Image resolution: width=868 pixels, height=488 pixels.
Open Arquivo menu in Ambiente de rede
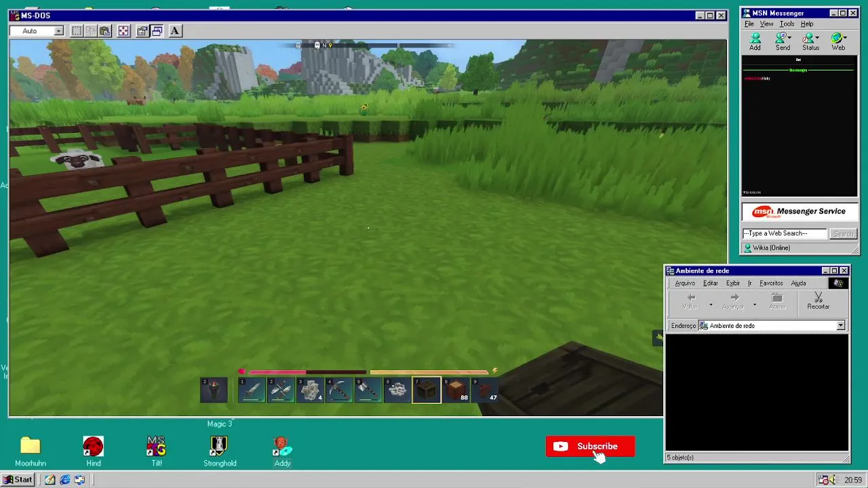685,283
